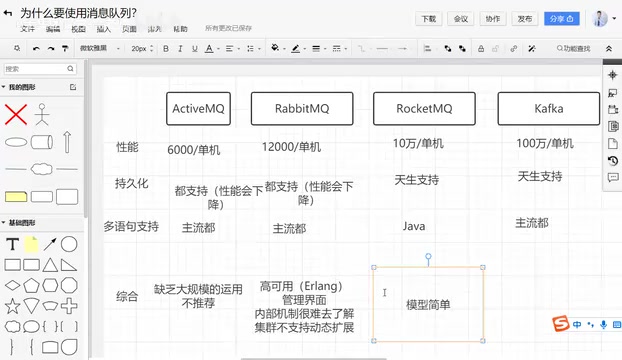Viewport: 622px width, 360px height.
Task: Click the magic wand beautify icon
Action: [x=532, y=48]
